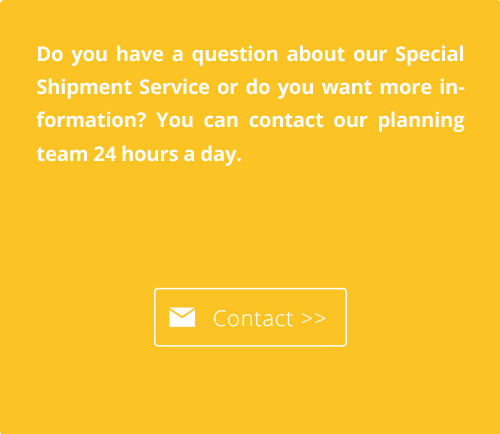Click the words 'Do you have' at paragraph start
The image size is (500, 434).
point(100,54)
